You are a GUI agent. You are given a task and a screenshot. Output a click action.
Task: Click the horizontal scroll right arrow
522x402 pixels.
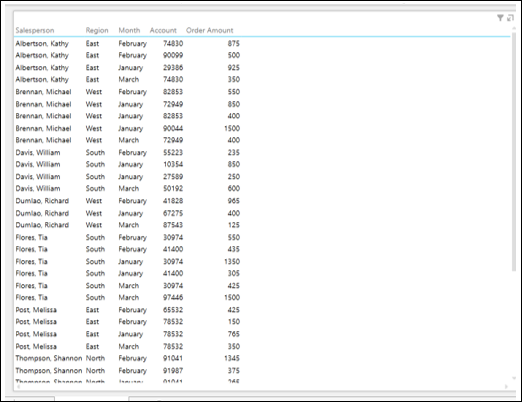point(506,387)
